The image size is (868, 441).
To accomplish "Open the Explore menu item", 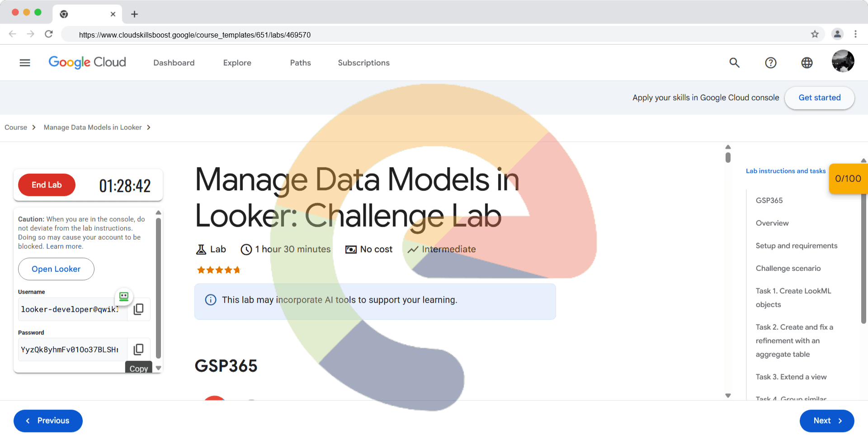I will 237,63.
